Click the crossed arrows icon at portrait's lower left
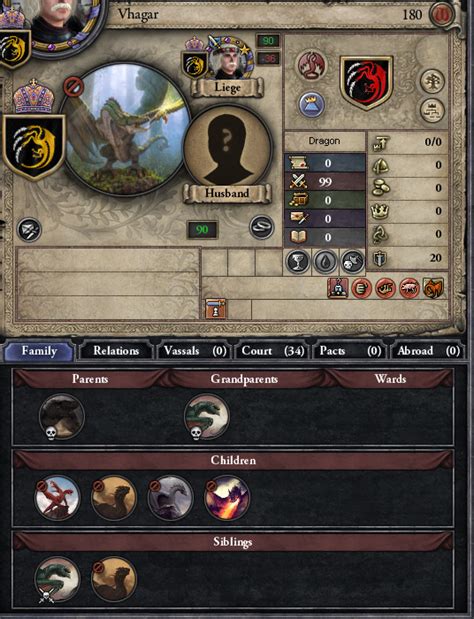Image resolution: width=474 pixels, height=619 pixels. point(30,230)
